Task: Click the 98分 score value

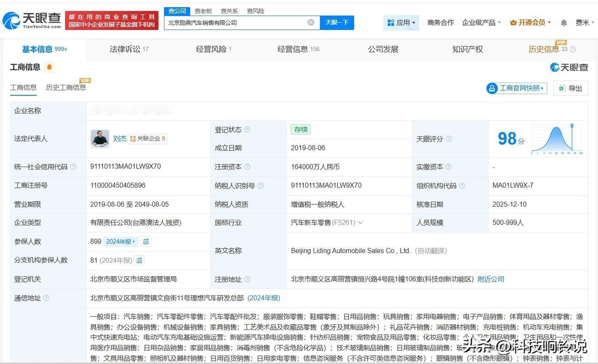Action: click(511, 139)
